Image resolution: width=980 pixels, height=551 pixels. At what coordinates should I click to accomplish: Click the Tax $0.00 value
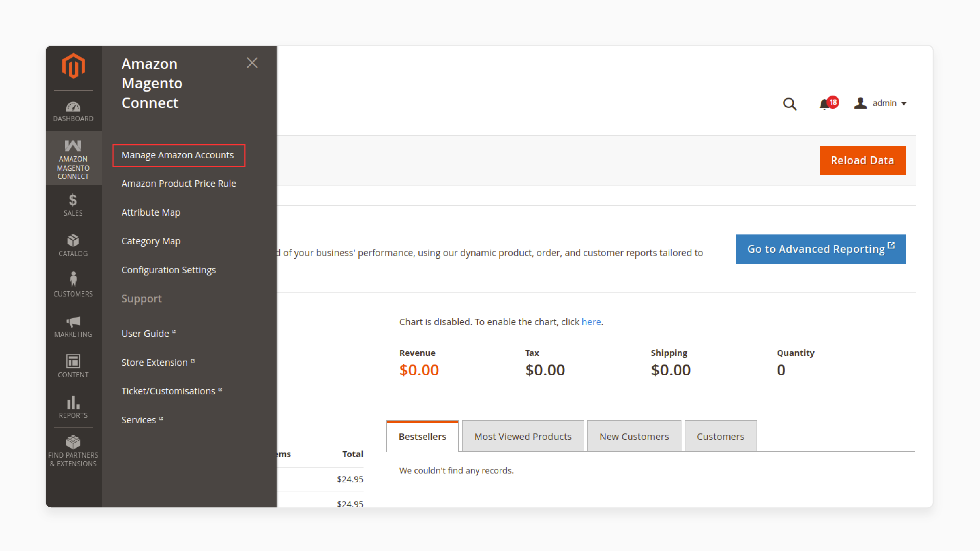545,370
